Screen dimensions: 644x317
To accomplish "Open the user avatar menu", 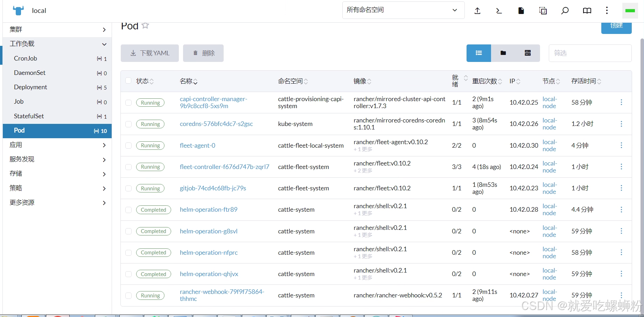I will [x=630, y=11].
